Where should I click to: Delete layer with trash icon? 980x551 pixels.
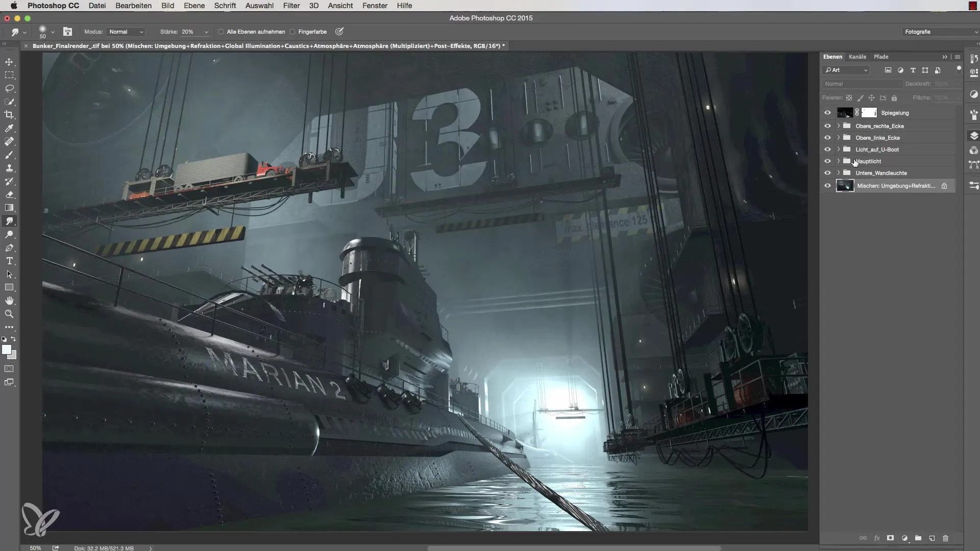tap(945, 538)
